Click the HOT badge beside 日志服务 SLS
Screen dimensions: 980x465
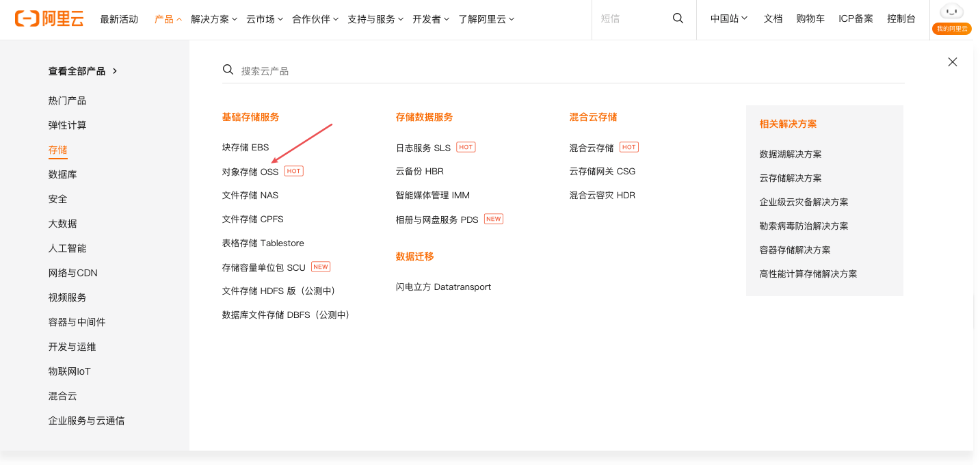[x=465, y=146]
